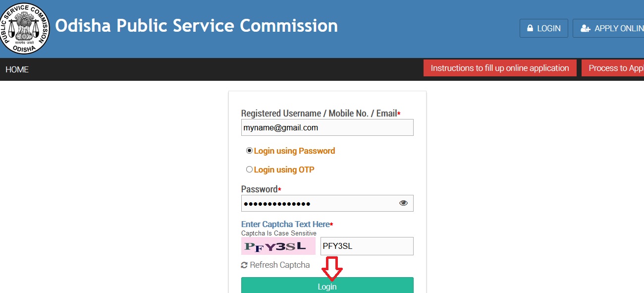644x293 pixels.
Task: Click the Odisha Public Service Commission title
Action: click(x=196, y=25)
